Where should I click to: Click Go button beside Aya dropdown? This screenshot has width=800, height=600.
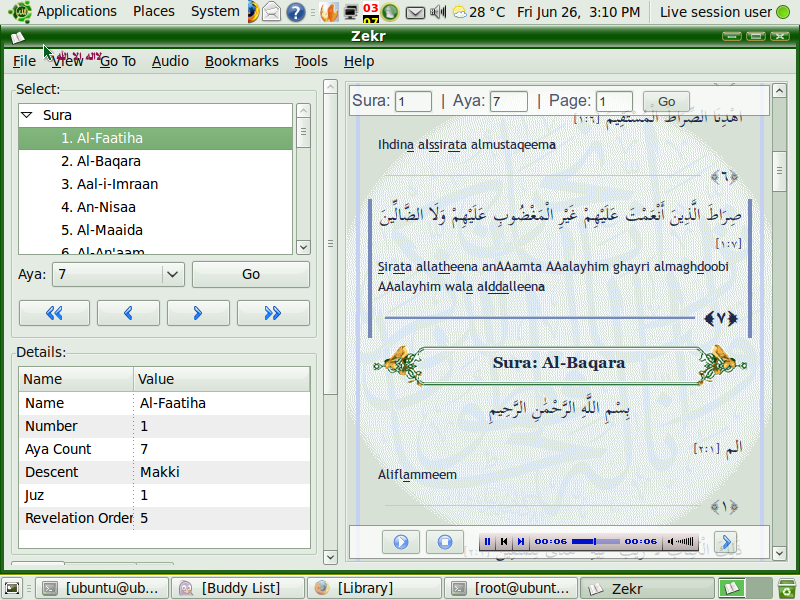250,274
